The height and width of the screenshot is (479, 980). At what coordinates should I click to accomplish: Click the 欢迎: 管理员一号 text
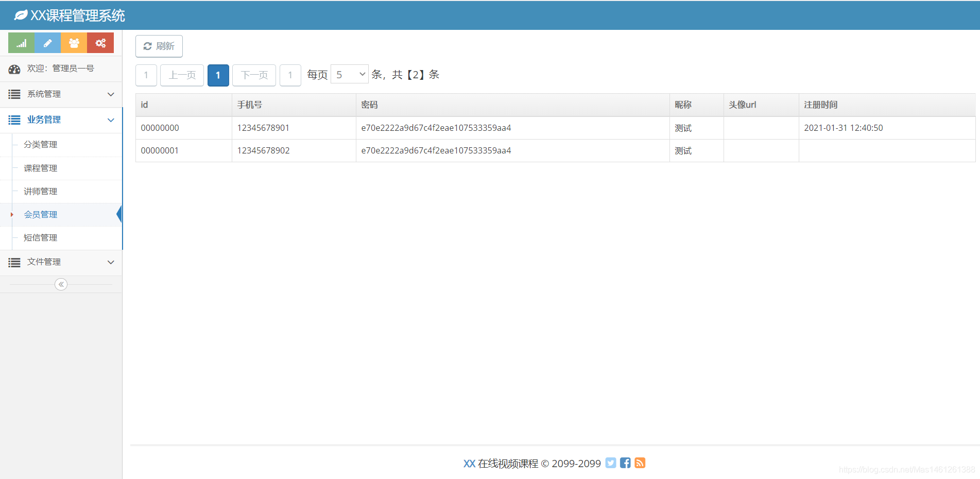[x=61, y=69]
